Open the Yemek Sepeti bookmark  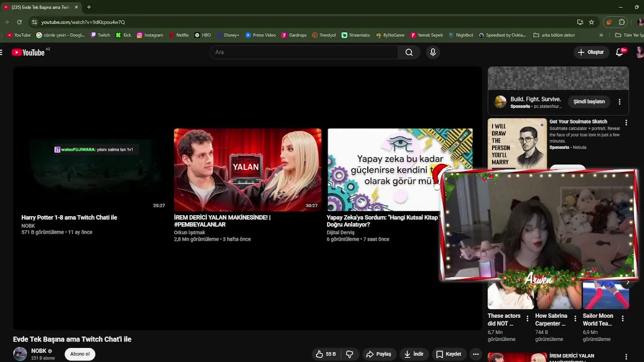coord(427,35)
